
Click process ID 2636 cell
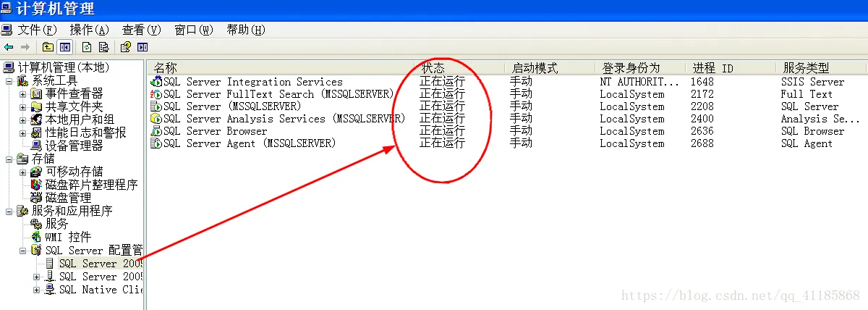pyautogui.click(x=702, y=131)
